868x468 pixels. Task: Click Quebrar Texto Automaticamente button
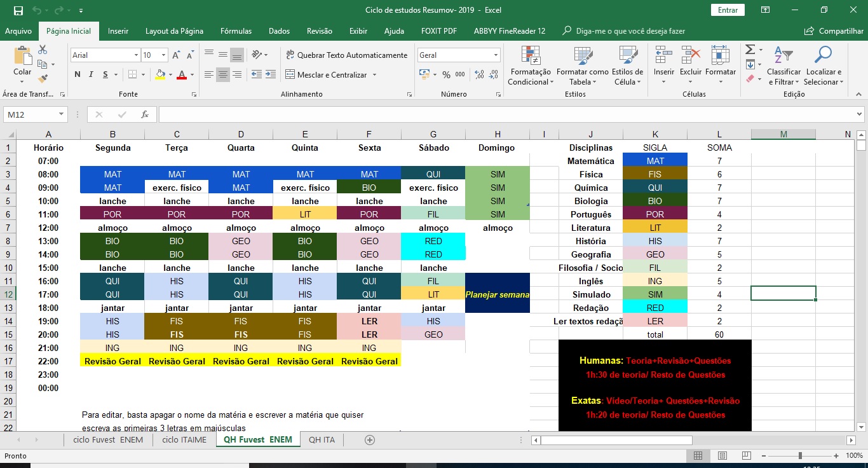pyautogui.click(x=346, y=55)
